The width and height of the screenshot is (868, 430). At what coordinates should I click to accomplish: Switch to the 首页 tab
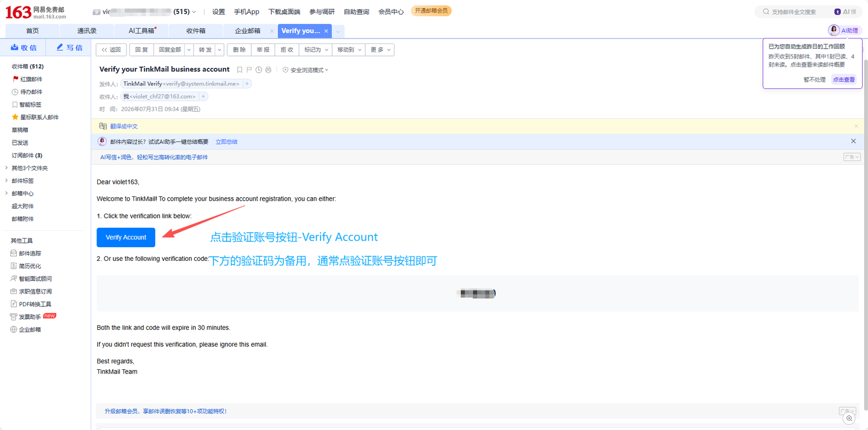click(x=32, y=31)
